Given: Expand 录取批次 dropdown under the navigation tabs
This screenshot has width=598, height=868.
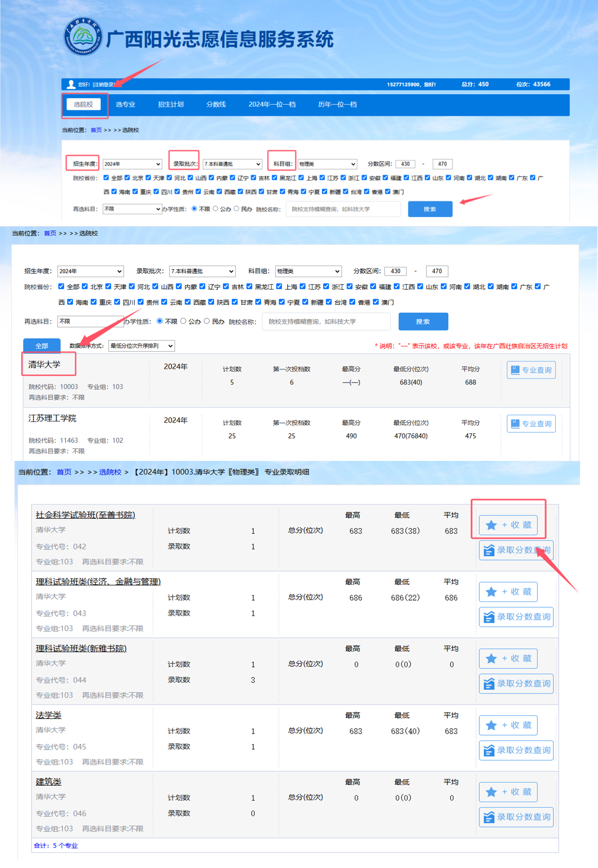Looking at the screenshot, I should click(x=232, y=164).
